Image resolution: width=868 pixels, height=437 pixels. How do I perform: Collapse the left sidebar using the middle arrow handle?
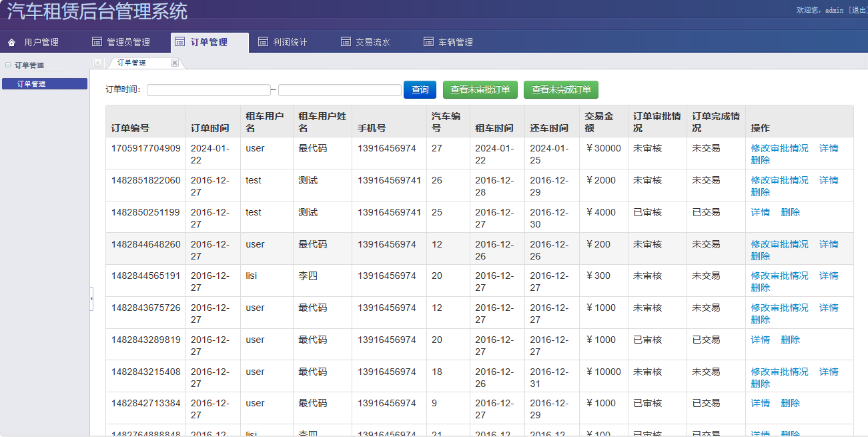point(91,299)
